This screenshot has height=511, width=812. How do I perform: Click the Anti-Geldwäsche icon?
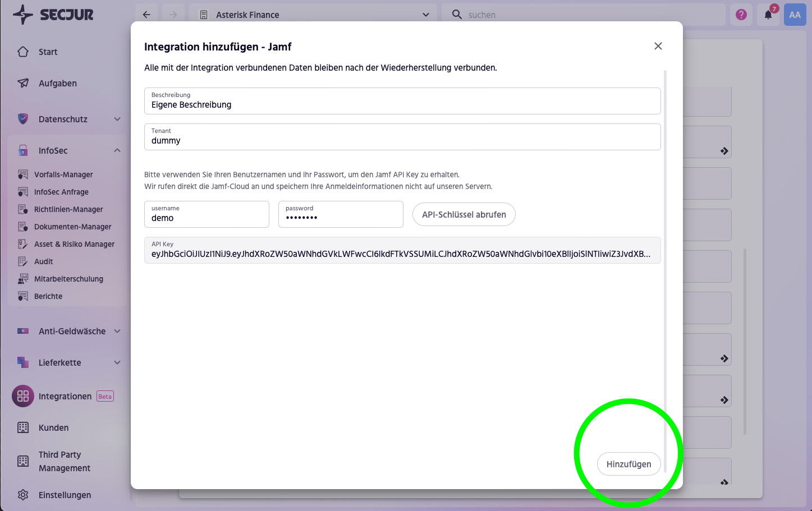coord(23,331)
